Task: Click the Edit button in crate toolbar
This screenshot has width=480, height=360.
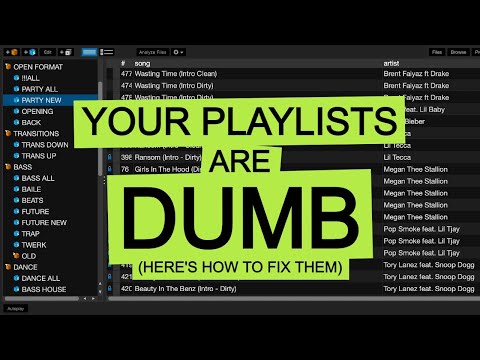Action: click(48, 52)
